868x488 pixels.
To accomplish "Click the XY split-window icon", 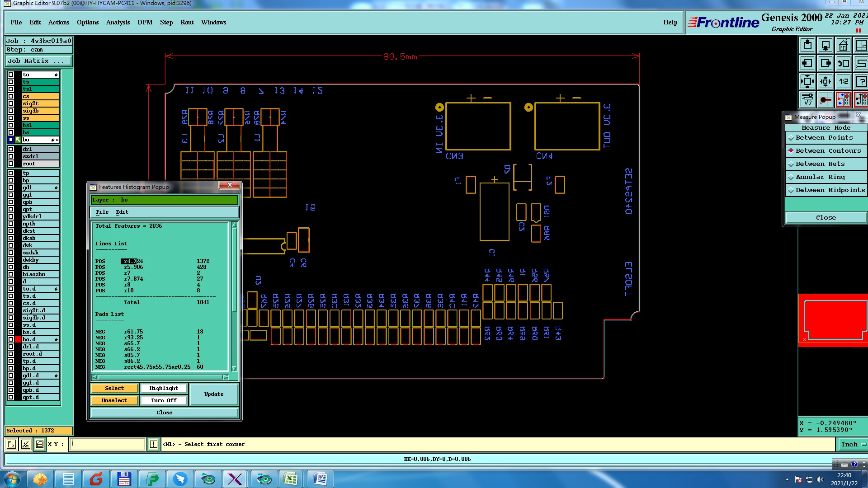I will click(x=861, y=46).
